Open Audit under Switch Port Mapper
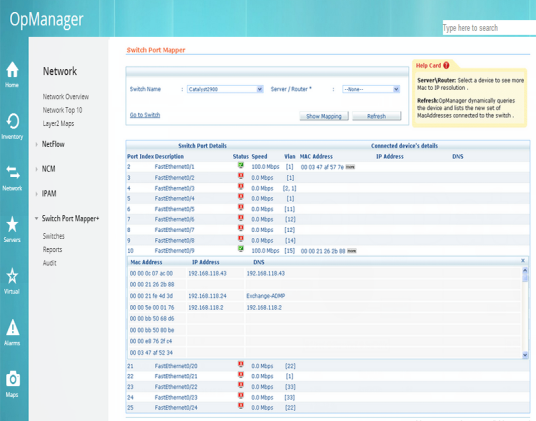This screenshot has height=421, width=536. pos(50,263)
